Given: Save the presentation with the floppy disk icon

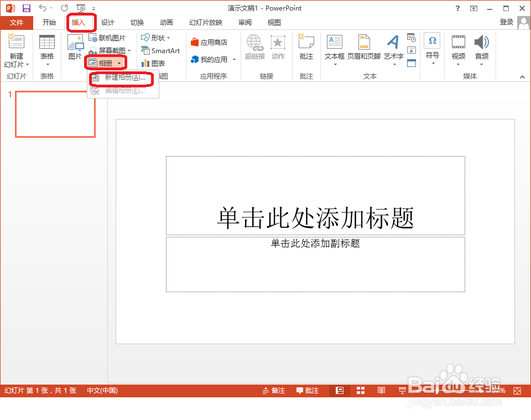Looking at the screenshot, I should coord(26,8).
